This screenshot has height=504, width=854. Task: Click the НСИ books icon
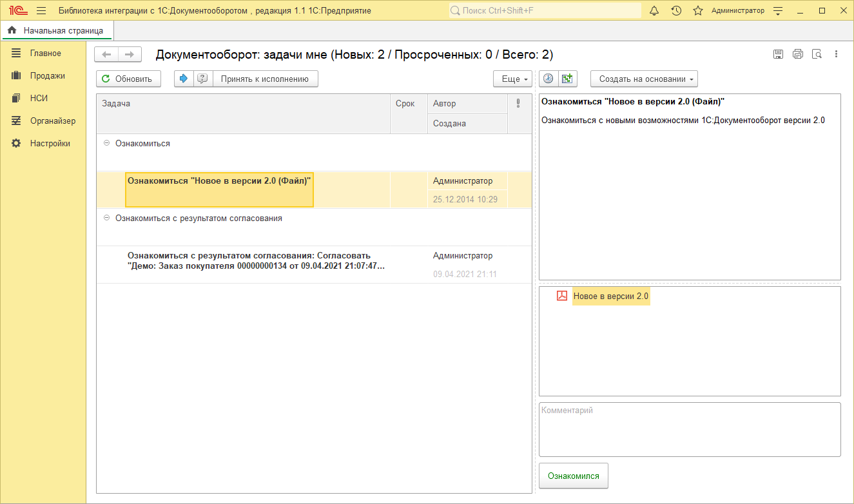point(16,98)
